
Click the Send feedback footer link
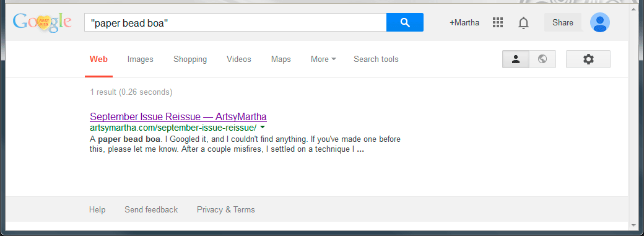151,210
